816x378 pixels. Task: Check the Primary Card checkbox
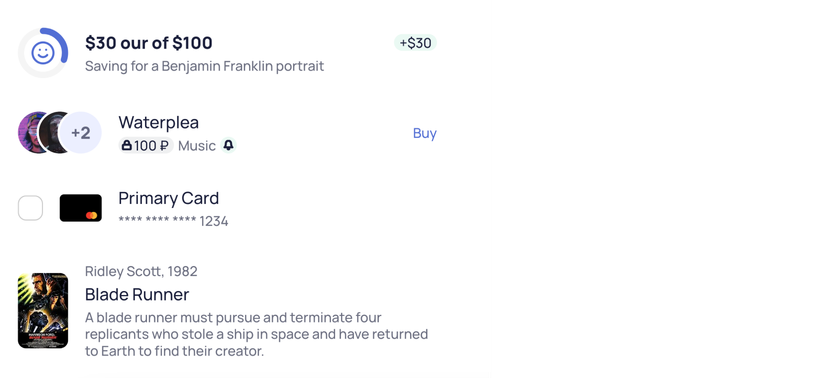30,208
